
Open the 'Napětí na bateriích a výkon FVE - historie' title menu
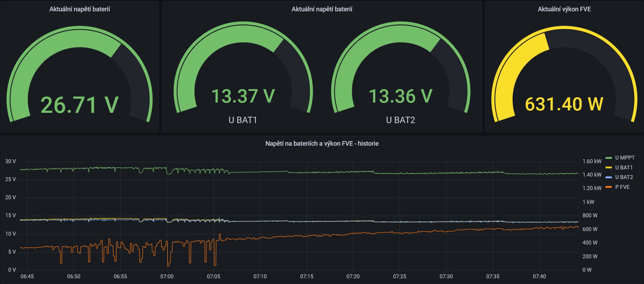click(322, 144)
